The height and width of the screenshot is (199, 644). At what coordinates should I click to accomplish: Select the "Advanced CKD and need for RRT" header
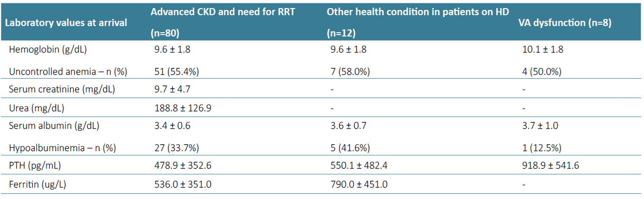[223, 12]
